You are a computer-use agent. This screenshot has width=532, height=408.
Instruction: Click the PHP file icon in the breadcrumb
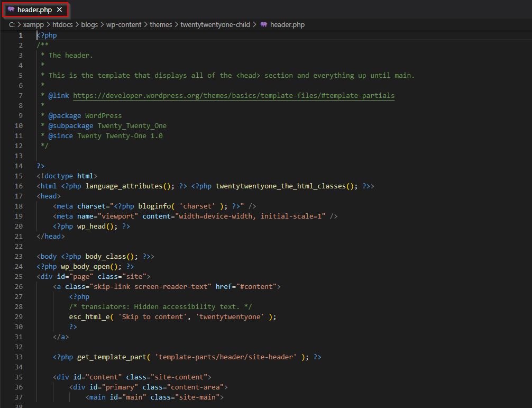coord(264,24)
